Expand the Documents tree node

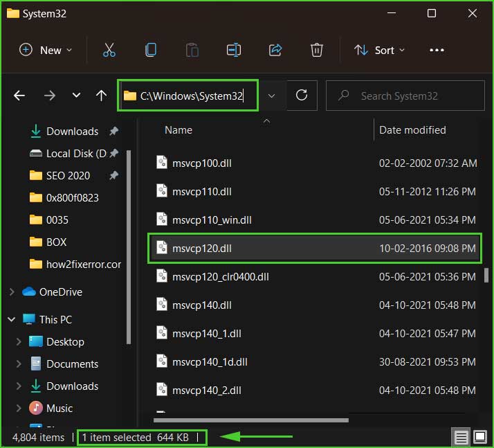click(x=19, y=364)
